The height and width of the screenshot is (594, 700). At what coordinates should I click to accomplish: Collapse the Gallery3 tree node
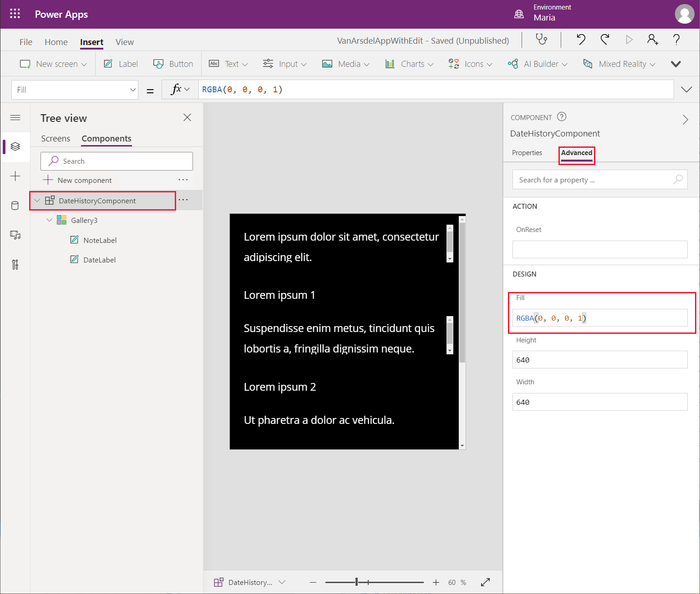coord(49,220)
